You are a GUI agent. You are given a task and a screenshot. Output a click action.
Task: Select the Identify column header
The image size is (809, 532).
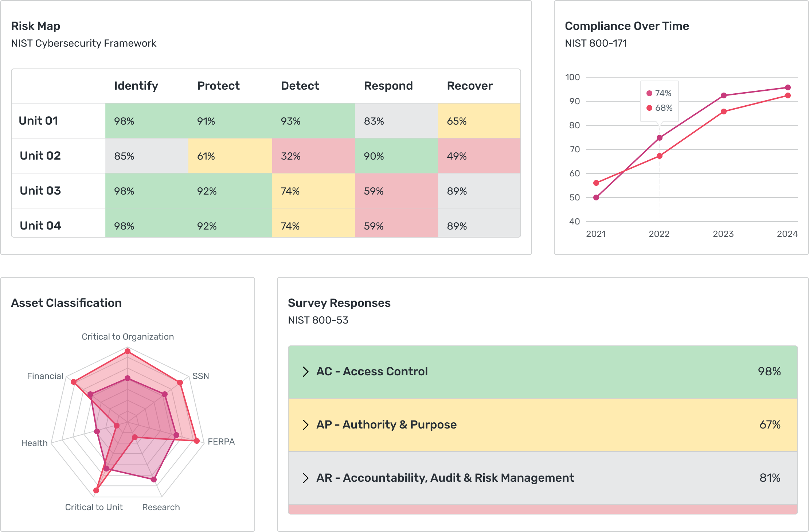pos(136,86)
